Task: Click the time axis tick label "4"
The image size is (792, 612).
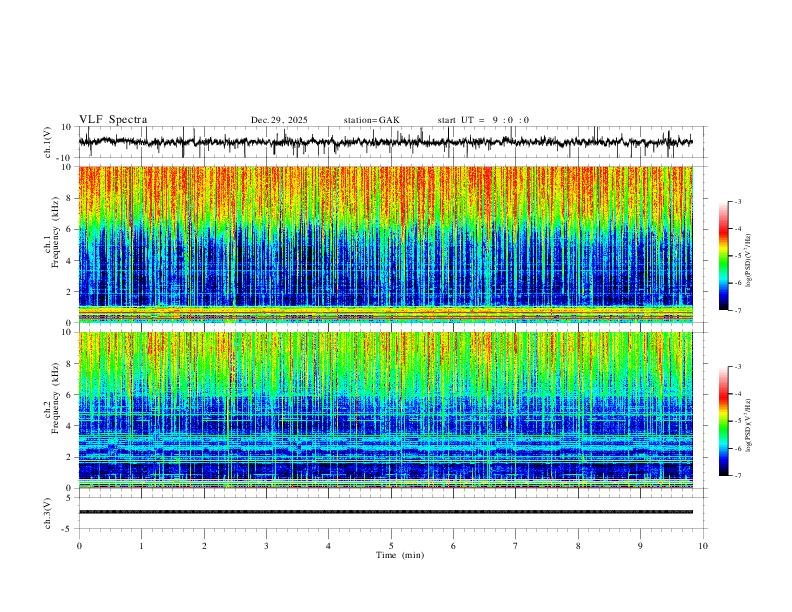Action: pyautogui.click(x=328, y=546)
